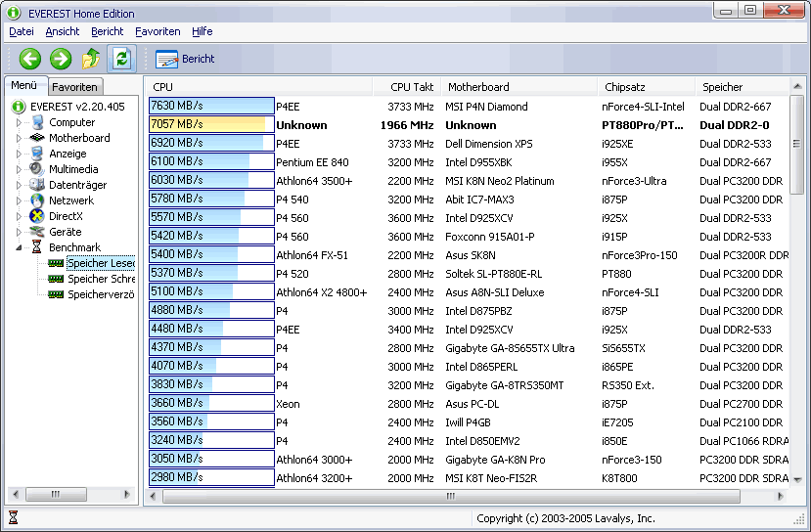Select the Anzeige monitor icon in tree
811x532 pixels.
37,154
